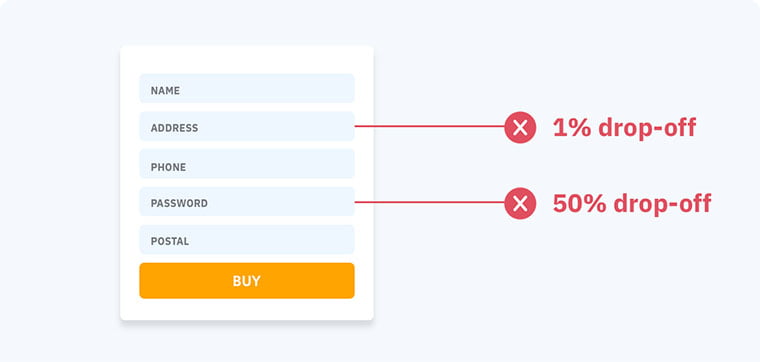
Task: Click the PASSWORD placeholder text
Action: click(179, 203)
